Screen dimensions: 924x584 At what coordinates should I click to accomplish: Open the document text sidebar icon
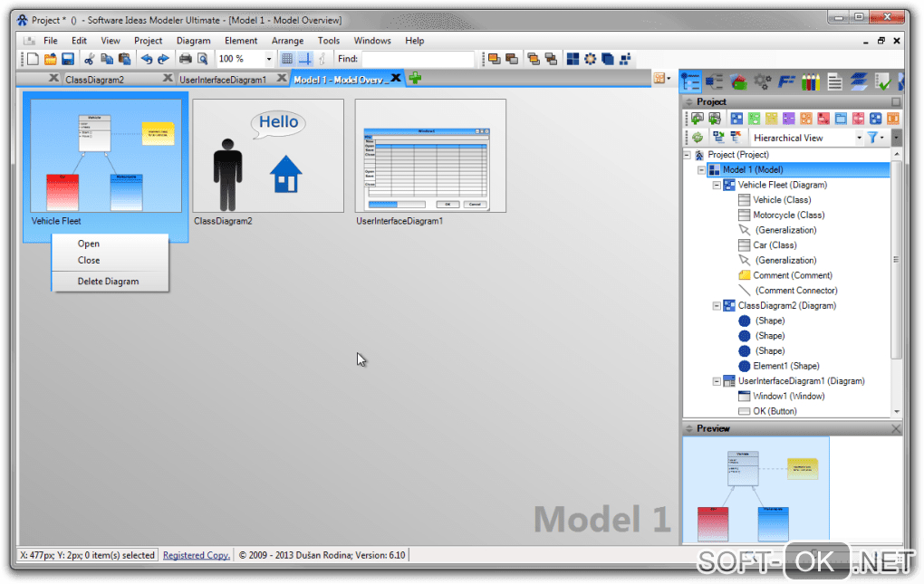pos(835,81)
